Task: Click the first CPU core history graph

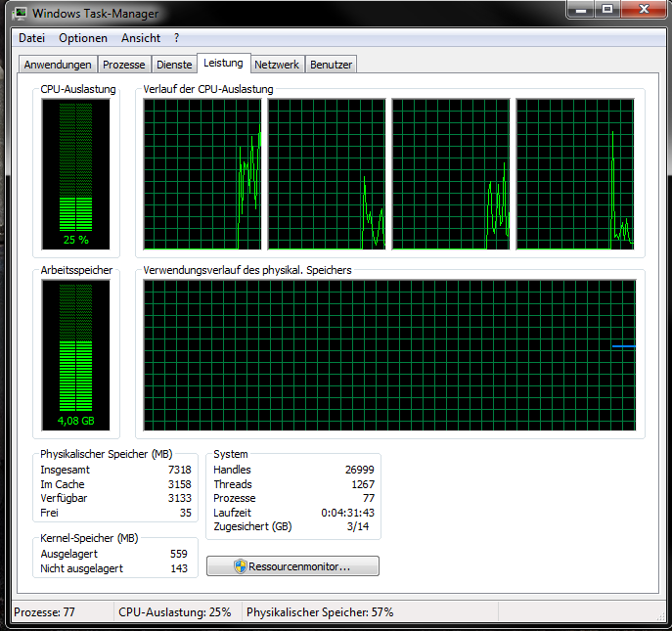Action: (x=202, y=174)
